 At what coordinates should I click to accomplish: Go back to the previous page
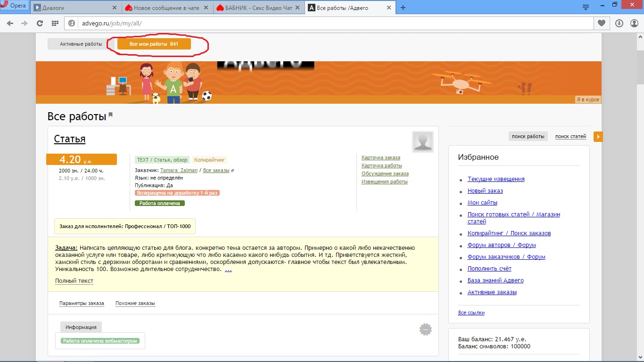click(10, 23)
